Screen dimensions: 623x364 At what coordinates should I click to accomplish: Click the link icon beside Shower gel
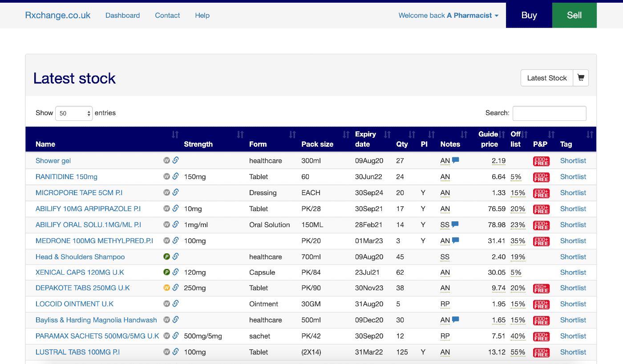tap(175, 160)
